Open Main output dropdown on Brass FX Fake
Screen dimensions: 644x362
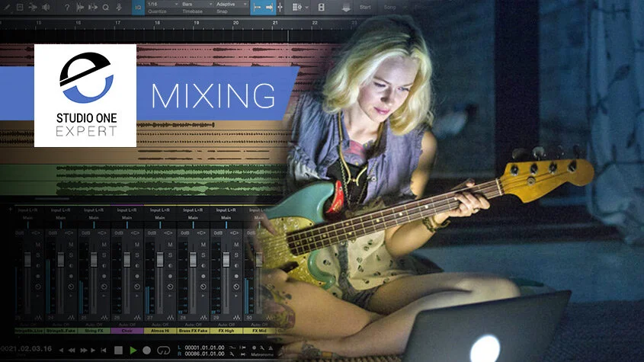[193, 218]
